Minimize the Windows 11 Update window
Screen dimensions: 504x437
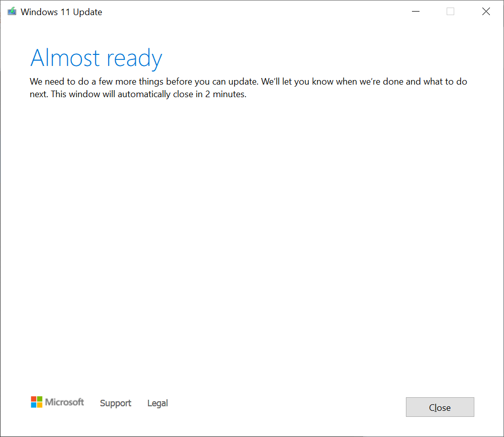(x=415, y=12)
